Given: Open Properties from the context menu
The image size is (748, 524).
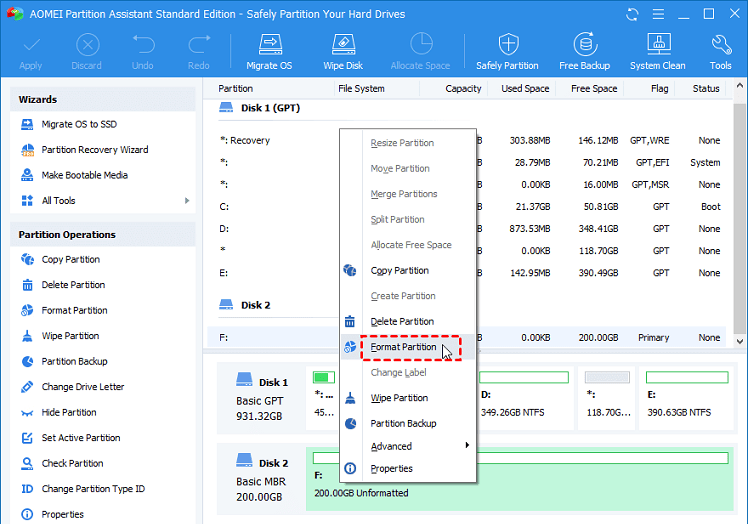Looking at the screenshot, I should [x=409, y=469].
